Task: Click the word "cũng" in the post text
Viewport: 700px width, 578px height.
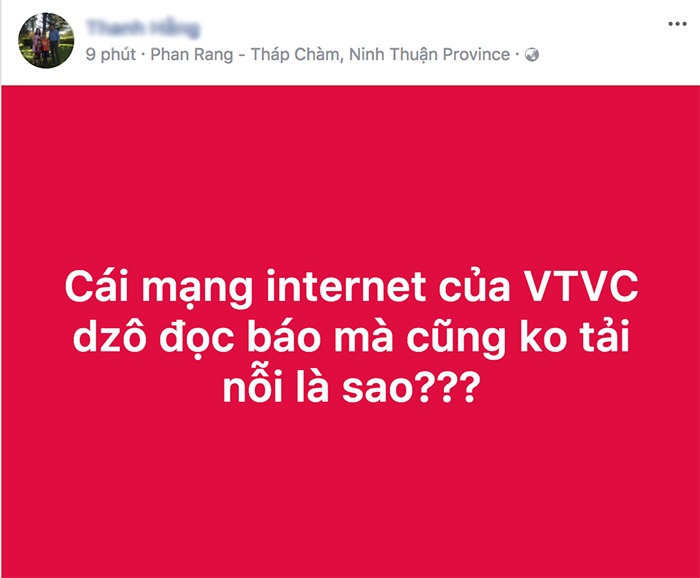Action: pyautogui.click(x=456, y=337)
